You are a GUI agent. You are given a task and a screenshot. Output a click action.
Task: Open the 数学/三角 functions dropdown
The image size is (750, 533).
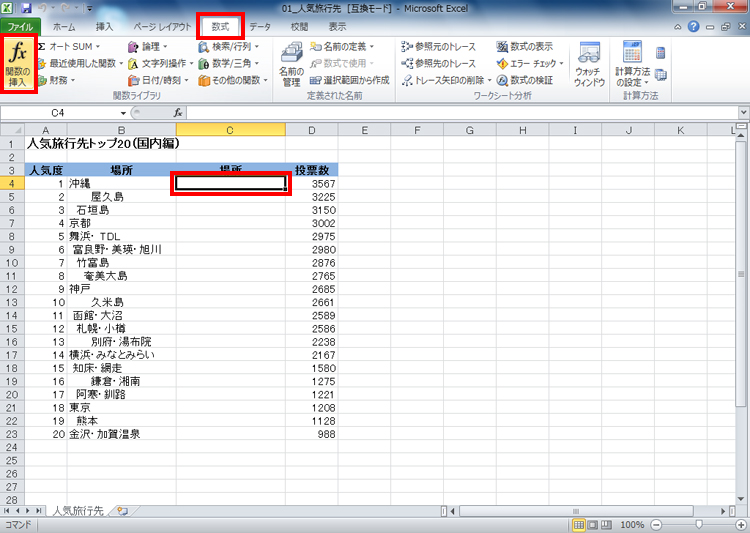229,63
